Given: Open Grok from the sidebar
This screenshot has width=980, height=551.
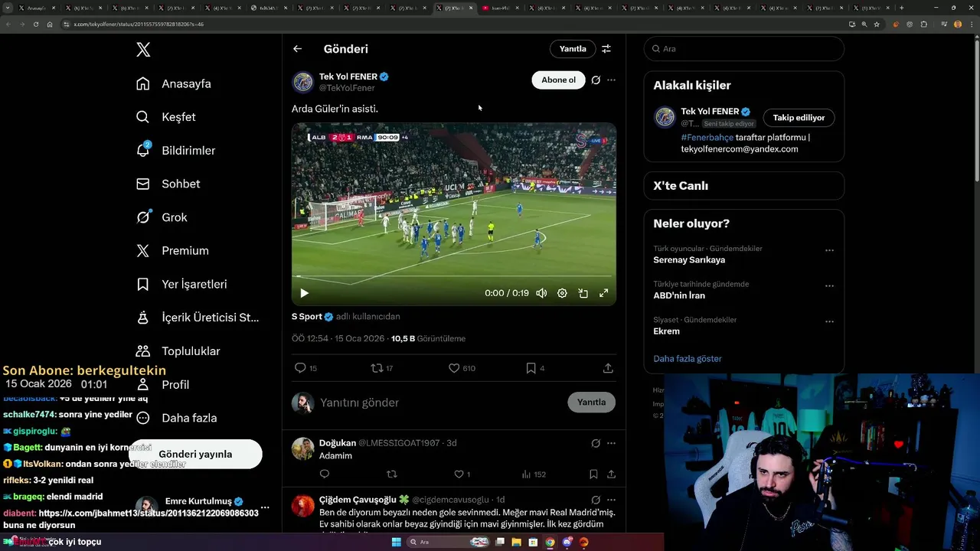Looking at the screenshot, I should [162, 217].
